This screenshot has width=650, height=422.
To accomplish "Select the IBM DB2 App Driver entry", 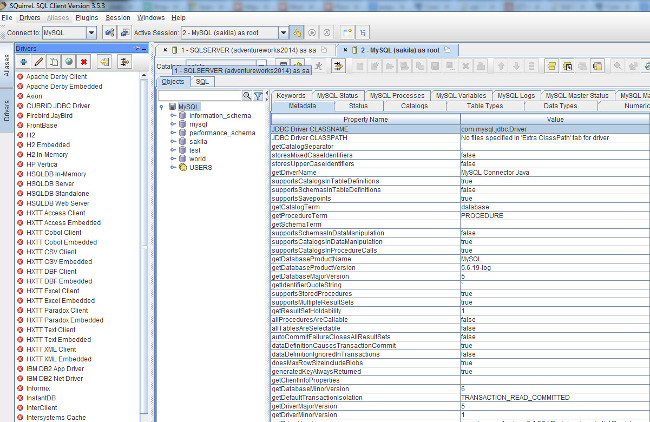I will pos(55,369).
